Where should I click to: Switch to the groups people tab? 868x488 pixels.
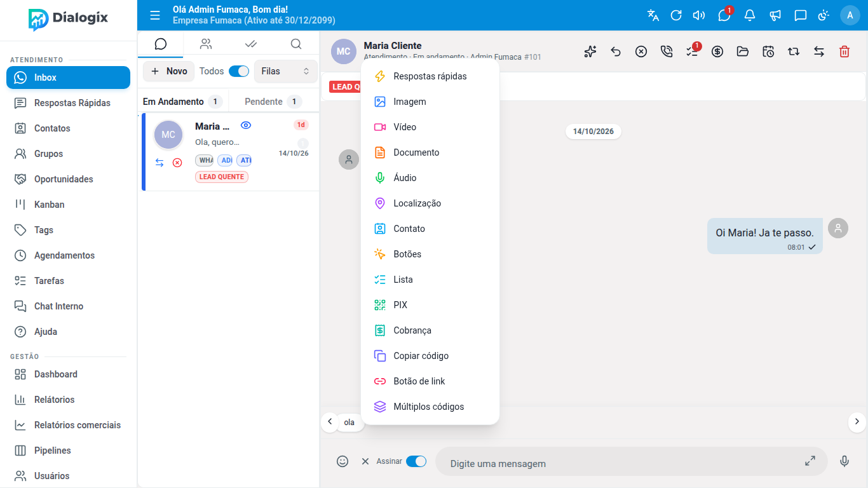coord(206,44)
